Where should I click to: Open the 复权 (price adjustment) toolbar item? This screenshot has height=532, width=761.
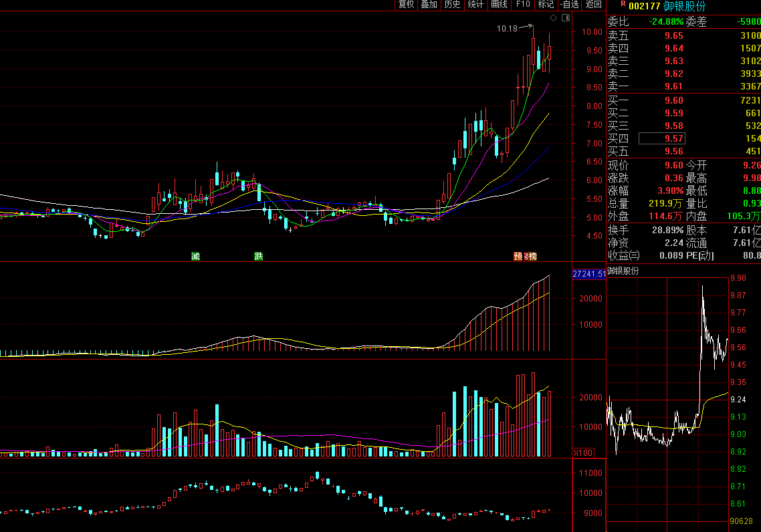pyautogui.click(x=406, y=5)
